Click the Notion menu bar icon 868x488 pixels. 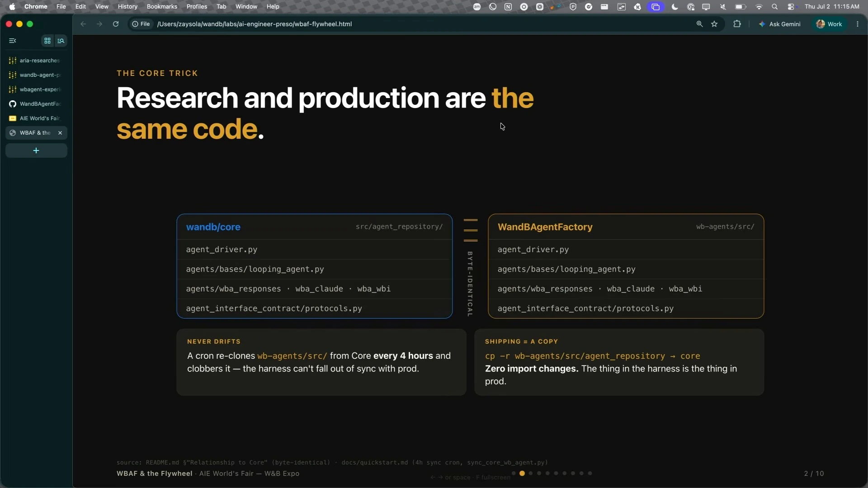pos(508,7)
